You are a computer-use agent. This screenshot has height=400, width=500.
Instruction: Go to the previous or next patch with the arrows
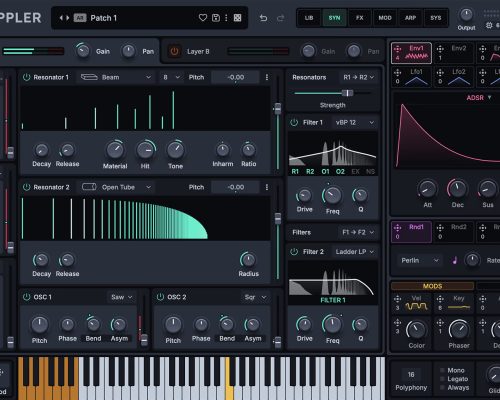point(64,18)
